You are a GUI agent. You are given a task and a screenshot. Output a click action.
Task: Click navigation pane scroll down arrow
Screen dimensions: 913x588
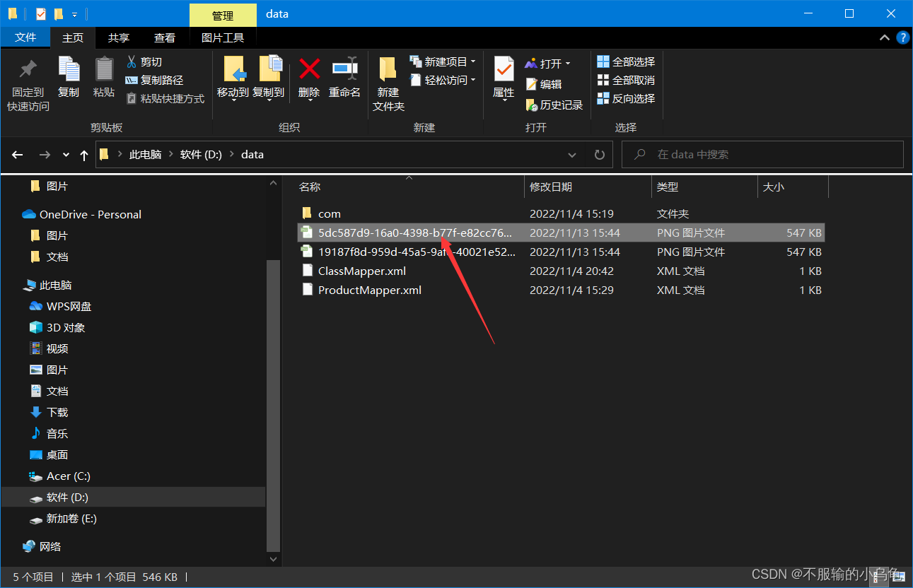[x=274, y=559]
